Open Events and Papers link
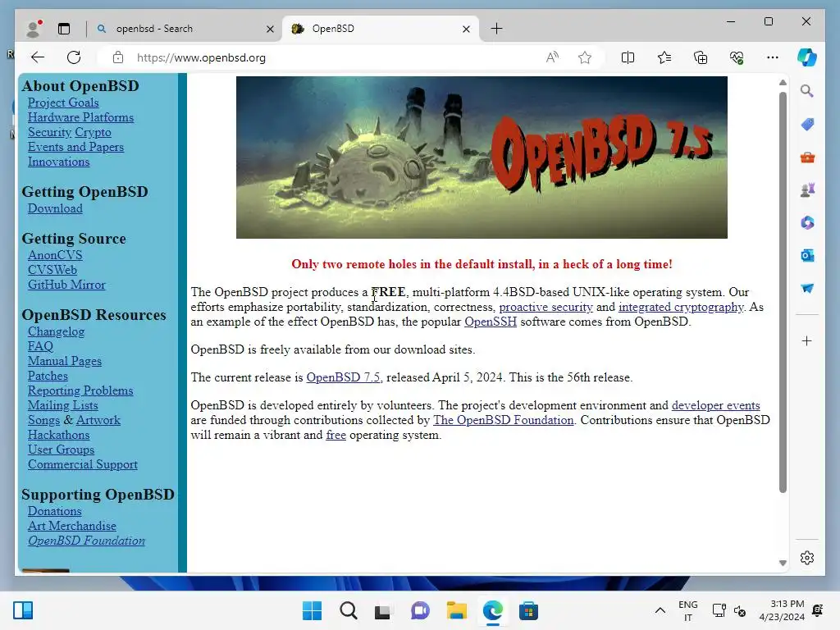 pyautogui.click(x=75, y=147)
